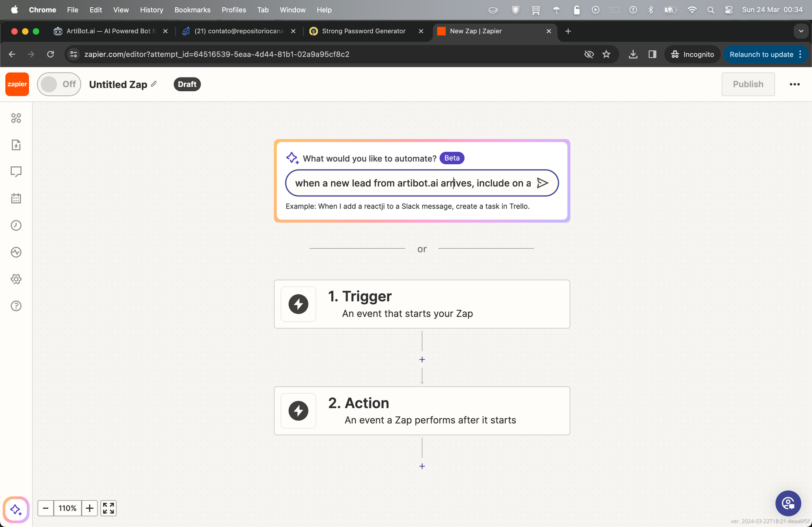Click the Publish button
The image size is (812, 527).
[748, 84]
